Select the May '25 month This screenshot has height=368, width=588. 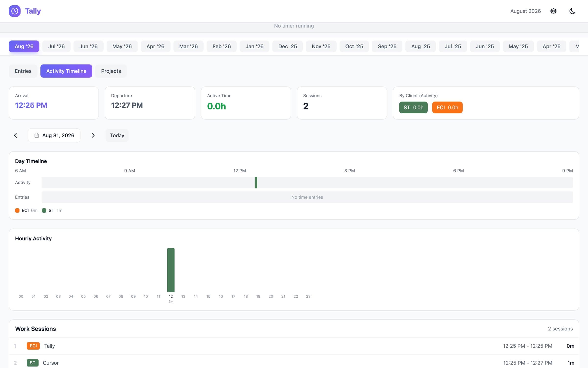518,46
